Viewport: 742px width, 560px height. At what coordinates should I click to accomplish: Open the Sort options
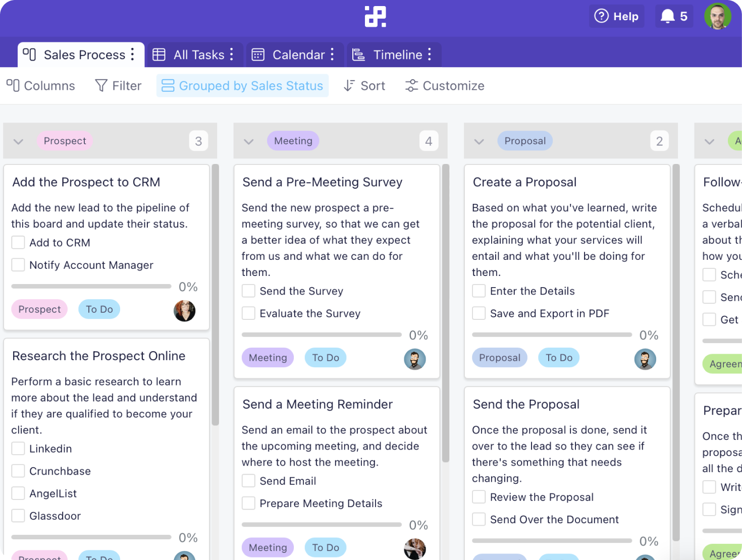tap(364, 86)
